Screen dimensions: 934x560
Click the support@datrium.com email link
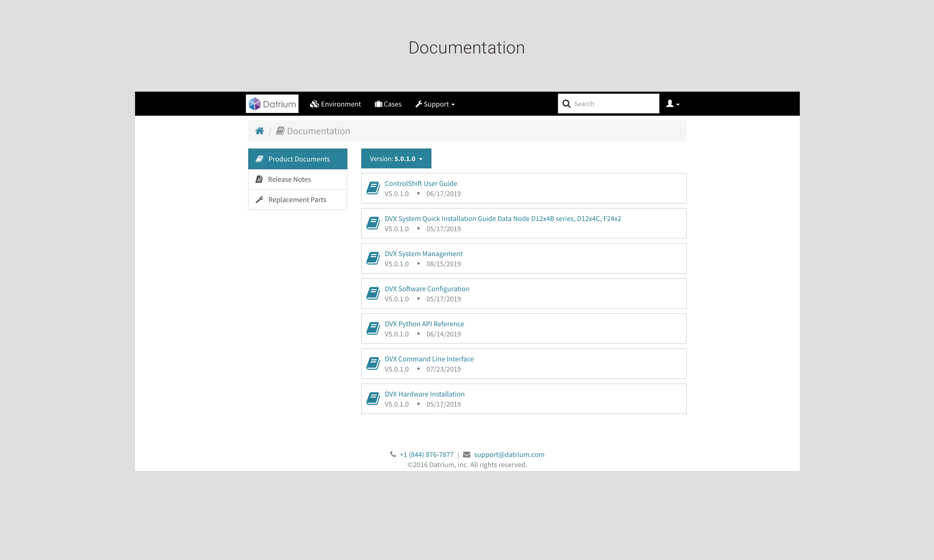click(x=509, y=455)
